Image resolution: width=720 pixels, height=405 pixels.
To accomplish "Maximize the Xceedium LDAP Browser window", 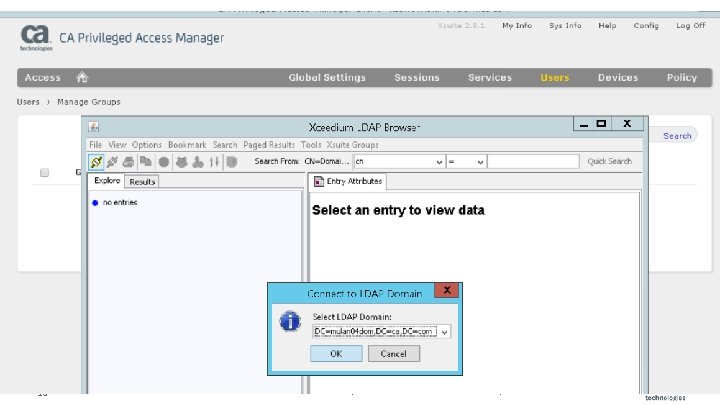I will coord(601,124).
